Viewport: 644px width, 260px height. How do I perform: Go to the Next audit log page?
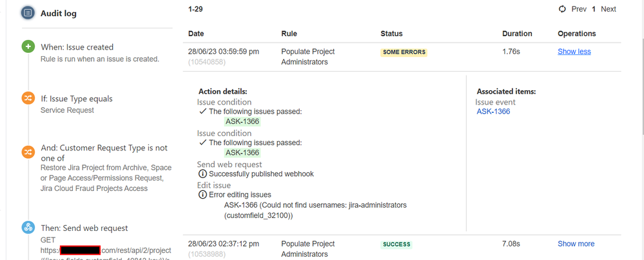click(x=609, y=9)
